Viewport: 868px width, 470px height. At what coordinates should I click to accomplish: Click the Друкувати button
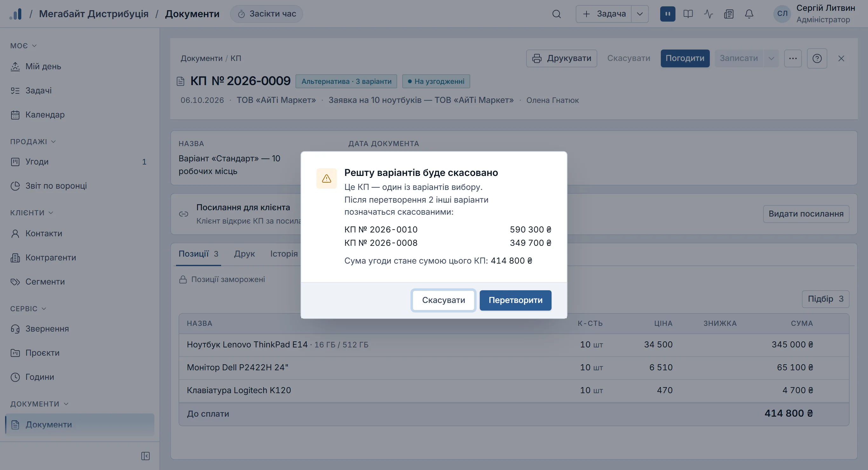click(x=561, y=58)
